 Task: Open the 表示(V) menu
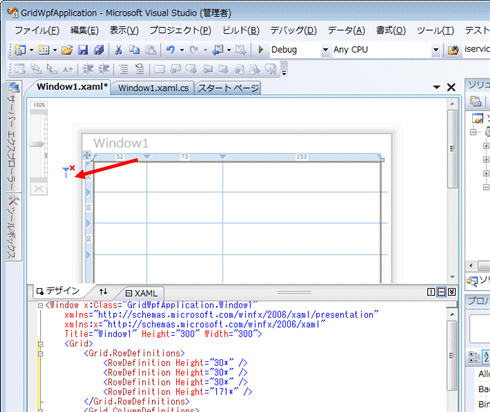pyautogui.click(x=124, y=31)
